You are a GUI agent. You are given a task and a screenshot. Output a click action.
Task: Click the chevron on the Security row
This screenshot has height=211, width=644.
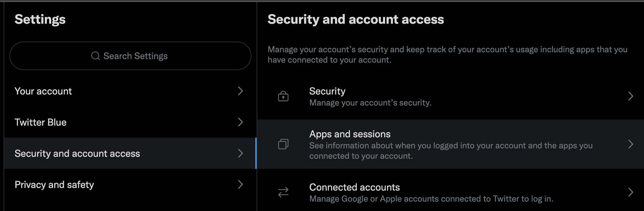click(x=631, y=96)
